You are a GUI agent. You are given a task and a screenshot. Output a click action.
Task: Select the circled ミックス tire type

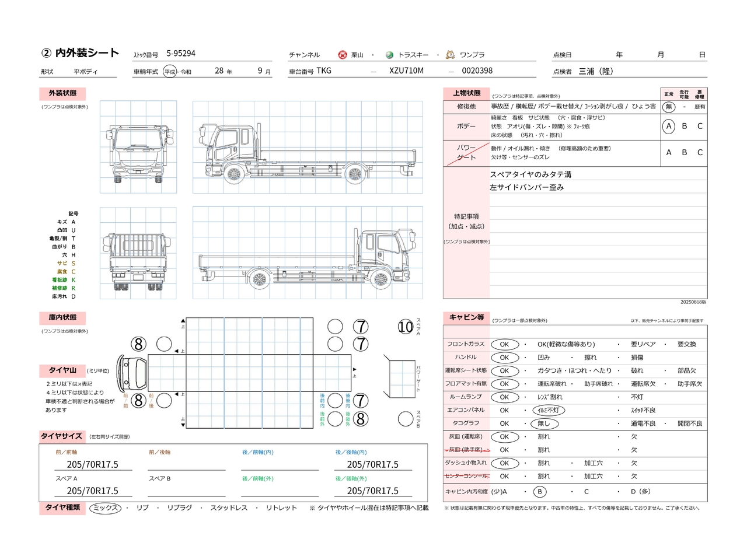click(x=106, y=508)
